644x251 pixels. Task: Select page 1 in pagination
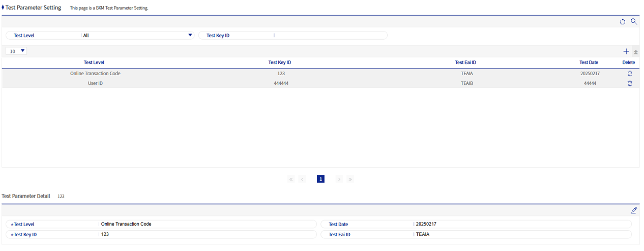coord(320,179)
